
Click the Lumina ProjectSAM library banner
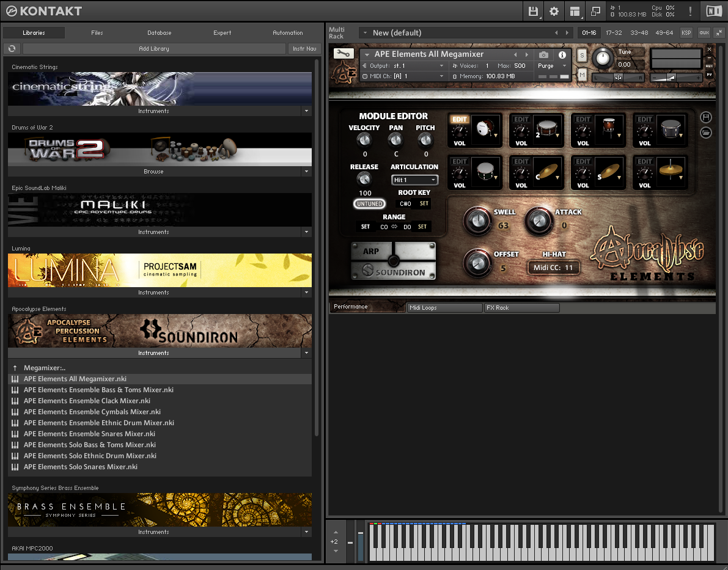coord(160,270)
